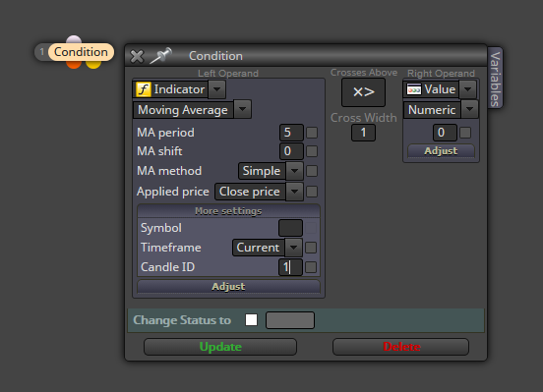Click the Candle ID input field

click(290, 267)
